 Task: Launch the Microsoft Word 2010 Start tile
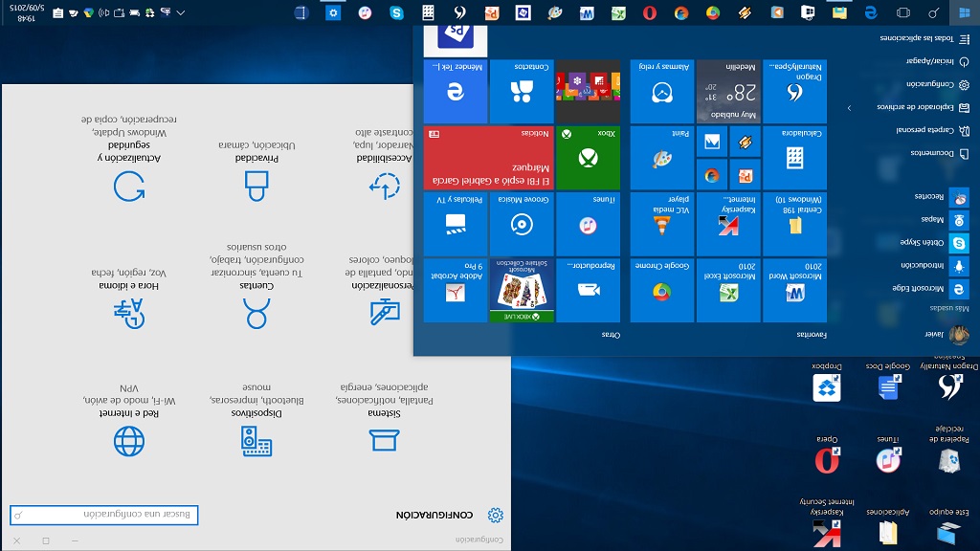point(795,290)
